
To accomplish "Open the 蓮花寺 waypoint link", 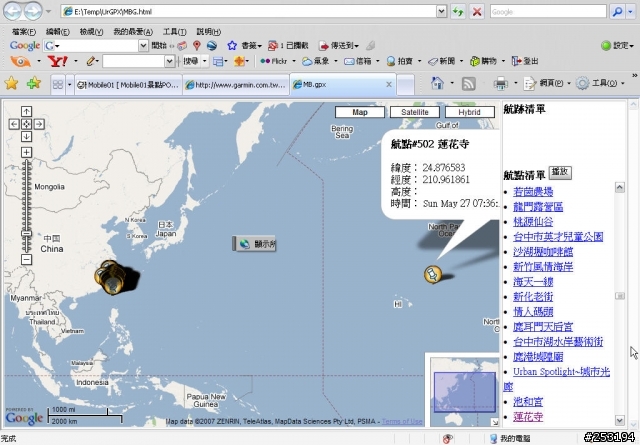I will point(528,417).
